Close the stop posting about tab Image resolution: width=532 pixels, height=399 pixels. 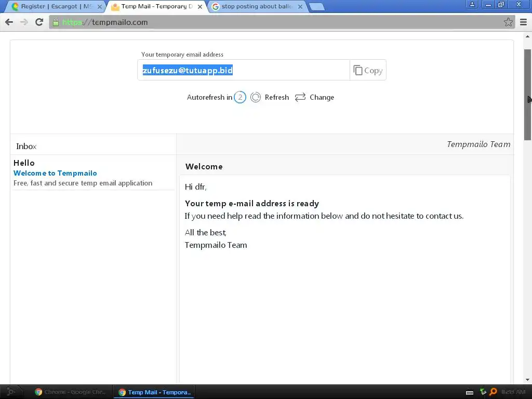pos(300,6)
